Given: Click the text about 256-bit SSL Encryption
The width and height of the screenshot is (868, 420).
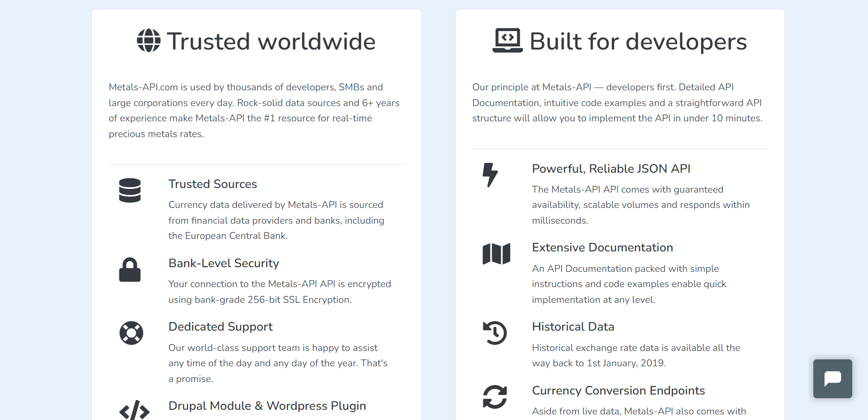Looking at the screenshot, I should [x=280, y=292].
